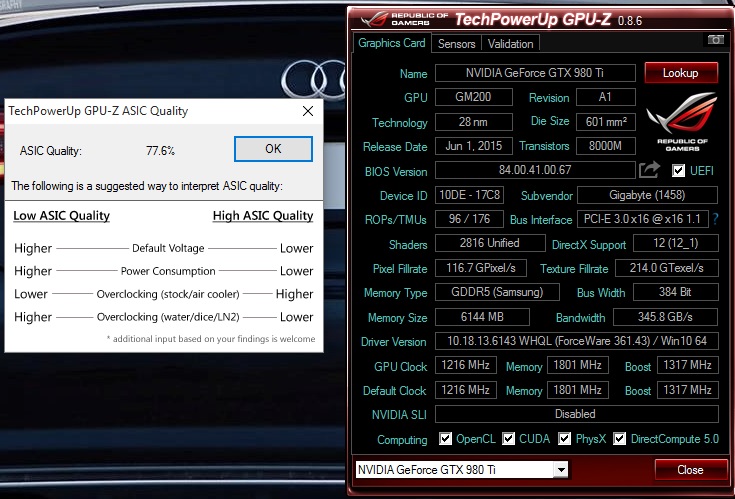This screenshot has height=499, width=735.
Task: Click the 384 Bit bus width field
Action: click(x=675, y=292)
